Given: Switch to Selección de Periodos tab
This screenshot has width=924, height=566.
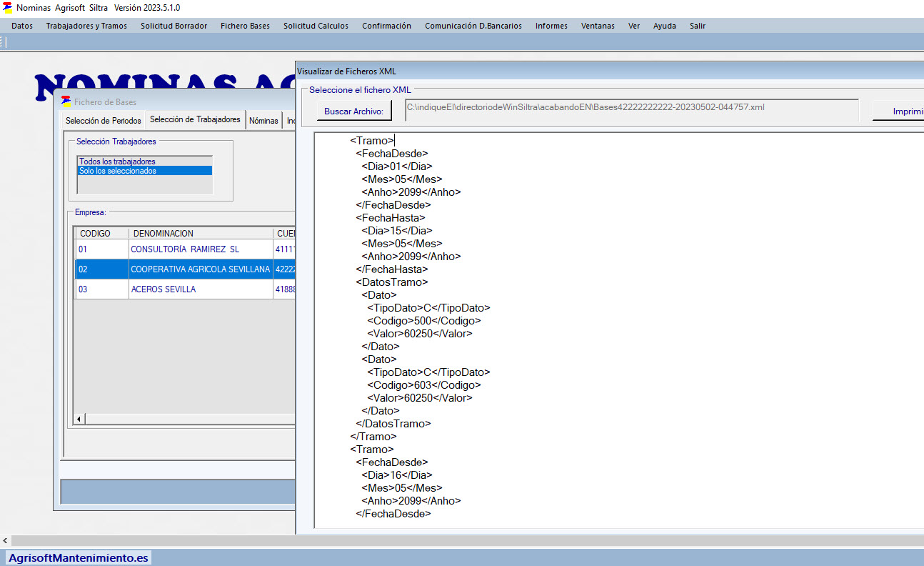Looking at the screenshot, I should coord(104,121).
